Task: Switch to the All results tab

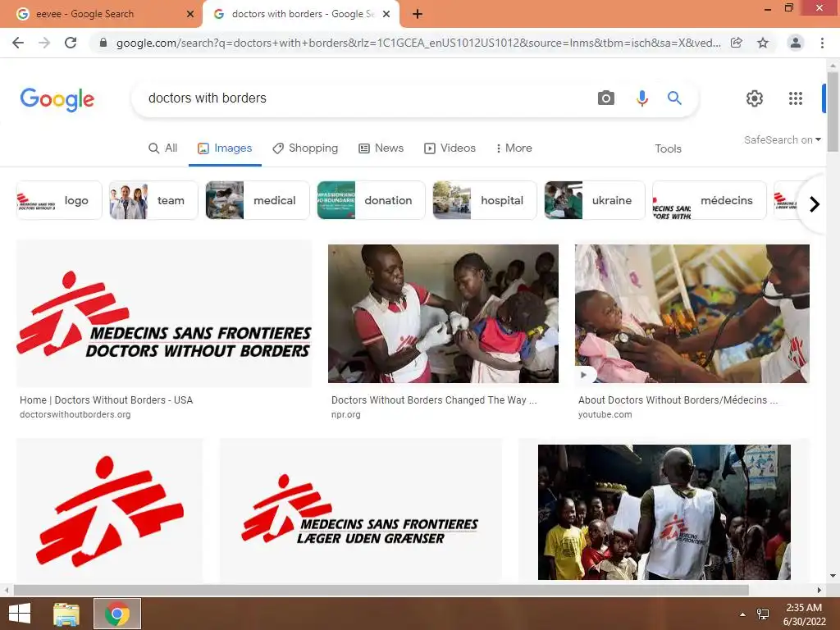Action: pyautogui.click(x=163, y=148)
